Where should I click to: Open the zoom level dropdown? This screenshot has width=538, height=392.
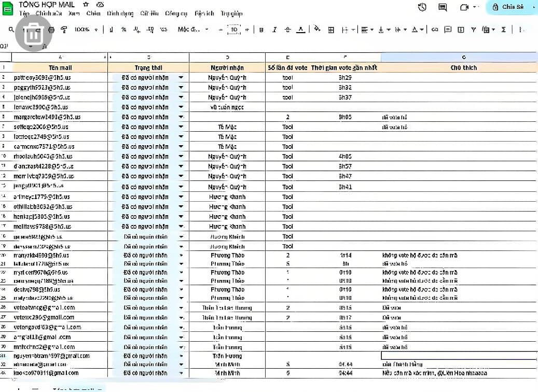[85, 30]
